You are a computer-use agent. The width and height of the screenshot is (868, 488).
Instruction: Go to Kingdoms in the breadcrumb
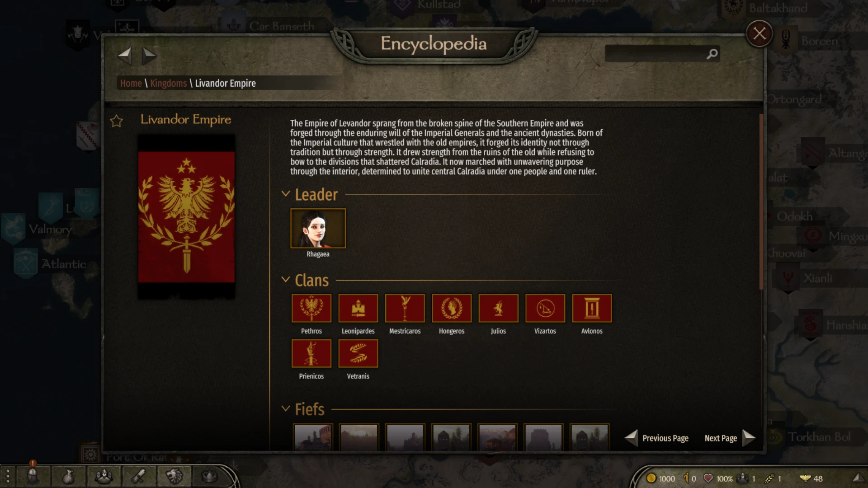[x=168, y=83]
